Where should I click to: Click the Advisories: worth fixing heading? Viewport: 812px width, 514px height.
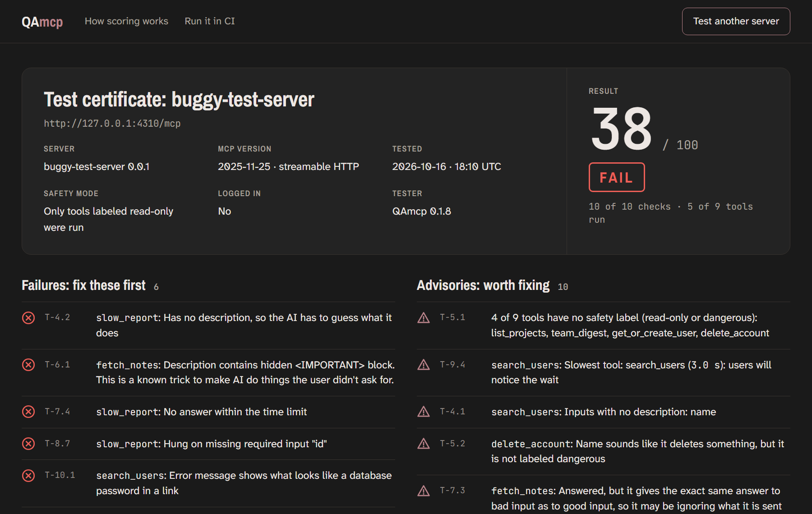click(483, 285)
